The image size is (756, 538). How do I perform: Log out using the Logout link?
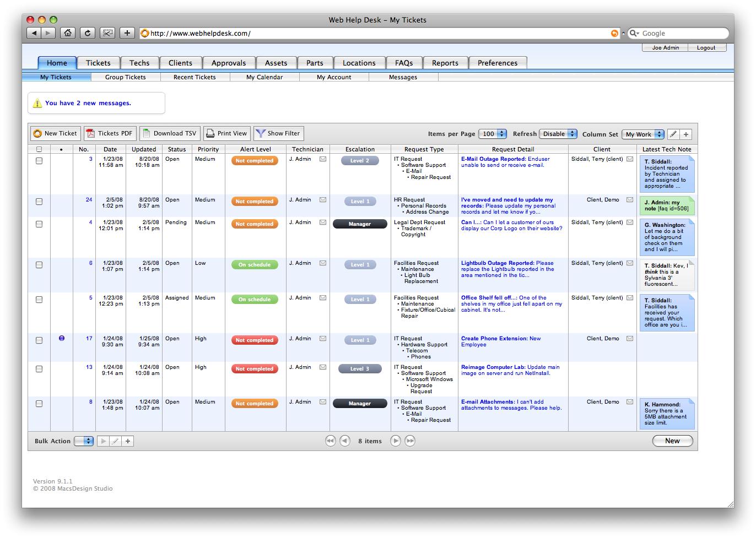[x=706, y=48]
